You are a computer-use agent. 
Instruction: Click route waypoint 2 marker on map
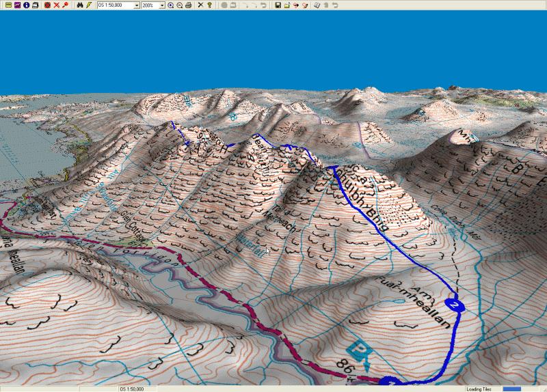tap(454, 304)
